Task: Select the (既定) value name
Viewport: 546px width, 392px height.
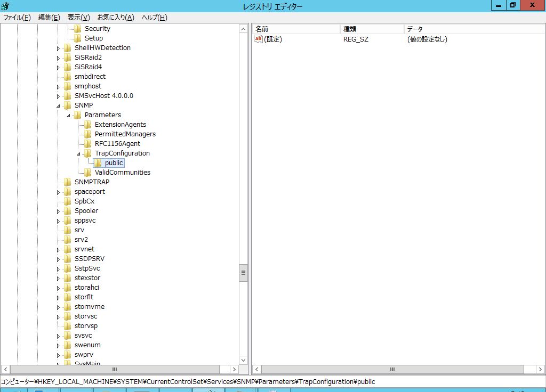Action: [273, 39]
